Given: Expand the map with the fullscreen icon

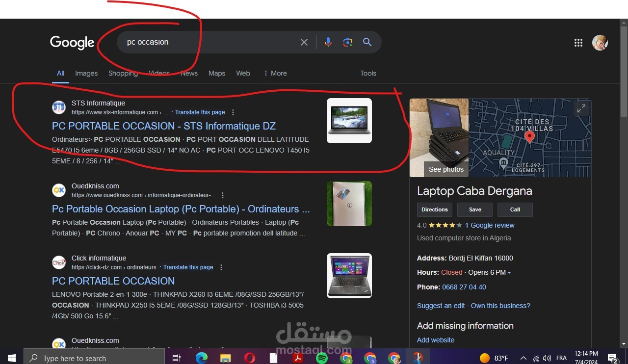Looking at the screenshot, I should (581, 108).
